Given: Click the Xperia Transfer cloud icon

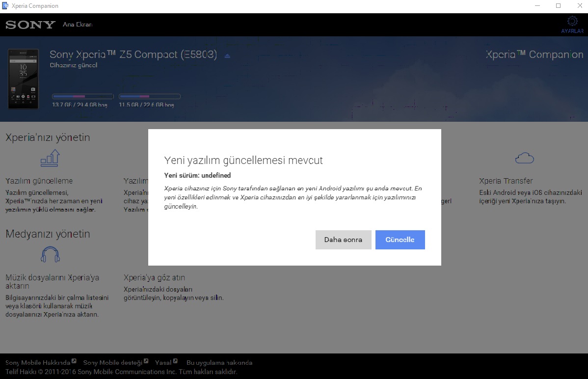Looking at the screenshot, I should coord(524,158).
